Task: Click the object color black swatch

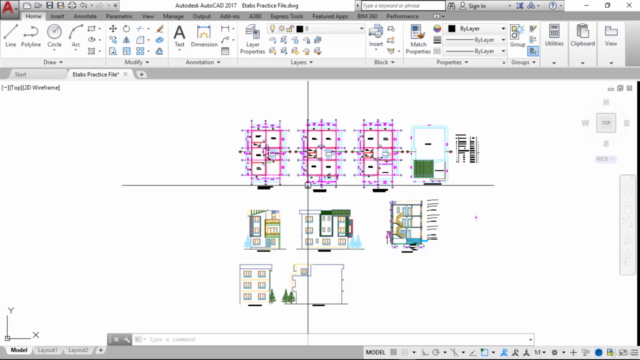Action: point(452,29)
